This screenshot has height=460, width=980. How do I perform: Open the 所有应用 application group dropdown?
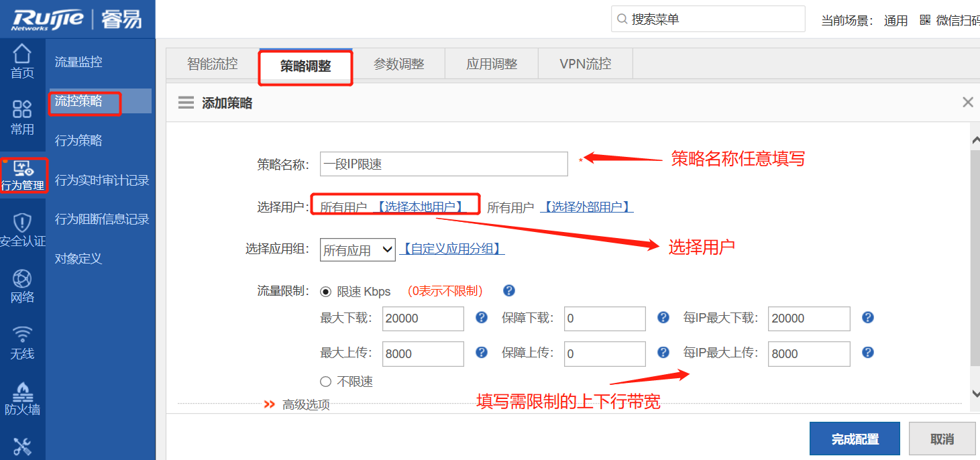pyautogui.click(x=358, y=249)
